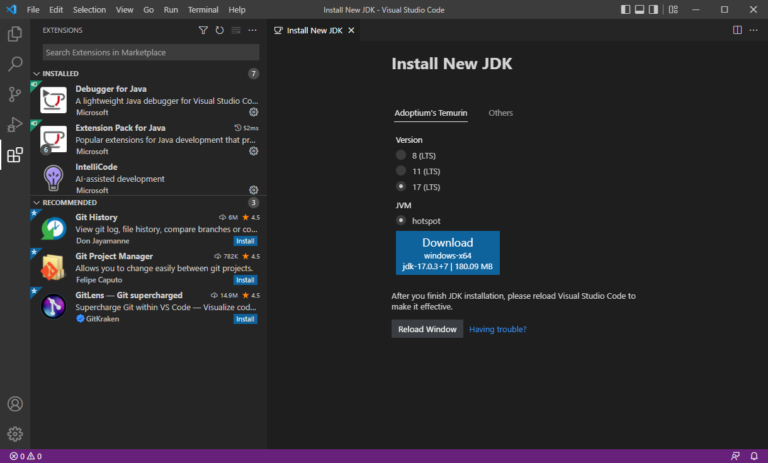Viewport: 768px width, 463px height.
Task: Refresh the extensions list
Action: click(x=220, y=31)
